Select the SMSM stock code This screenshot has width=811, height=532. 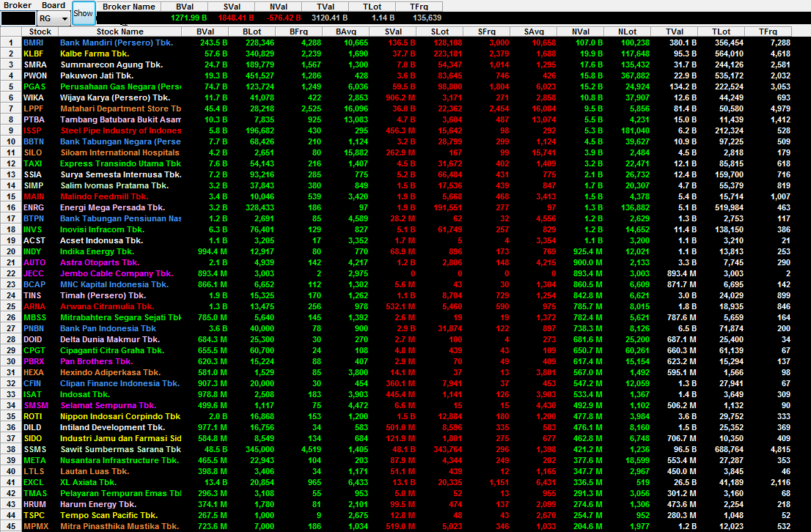[x=36, y=405]
